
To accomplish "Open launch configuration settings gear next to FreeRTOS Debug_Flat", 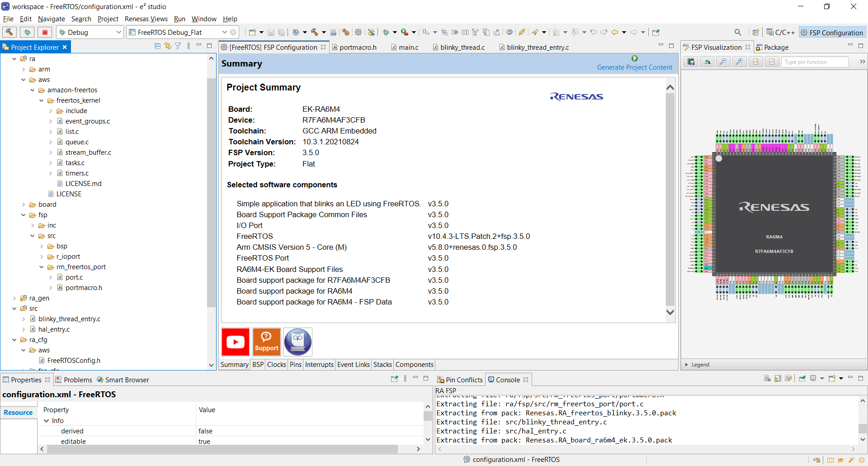I will point(234,32).
